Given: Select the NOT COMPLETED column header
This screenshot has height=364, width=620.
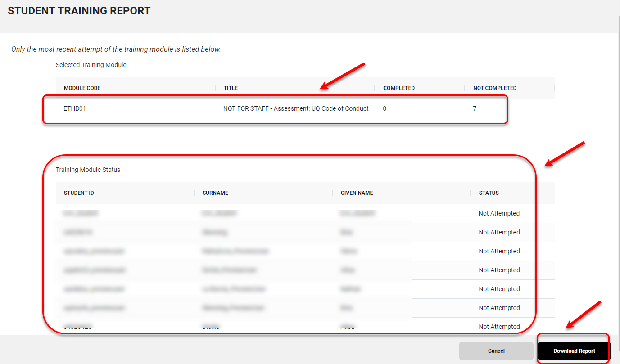Looking at the screenshot, I should pos(494,88).
